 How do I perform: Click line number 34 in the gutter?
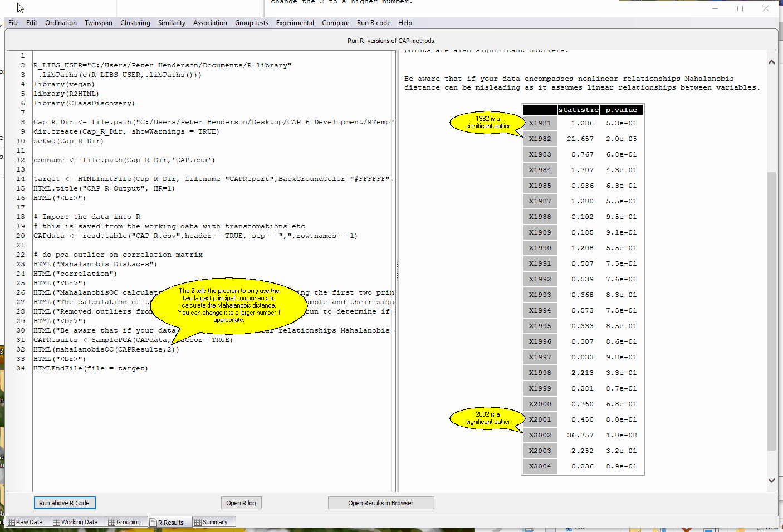(21, 368)
